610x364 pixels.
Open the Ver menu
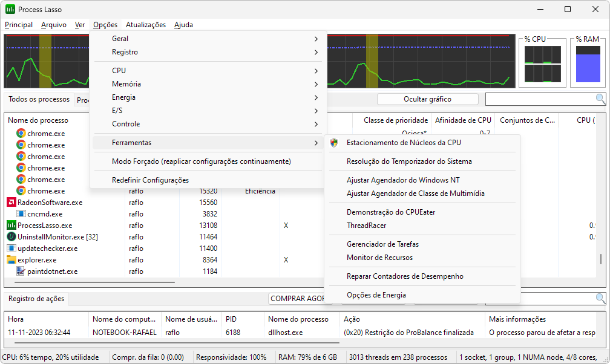tap(80, 25)
